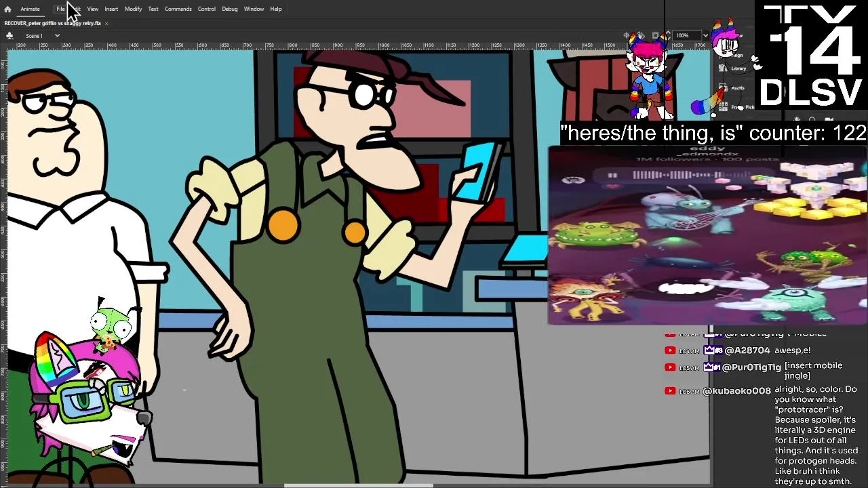Click the Home icon in Animate

7,9
